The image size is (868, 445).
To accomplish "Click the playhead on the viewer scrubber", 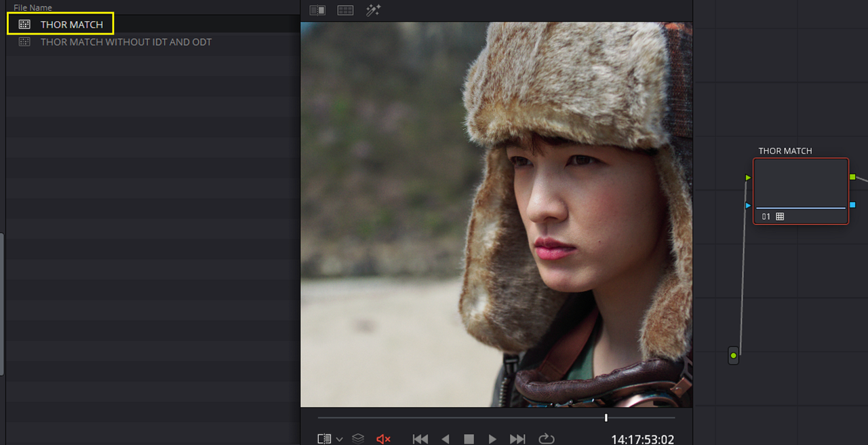I will coord(606,418).
